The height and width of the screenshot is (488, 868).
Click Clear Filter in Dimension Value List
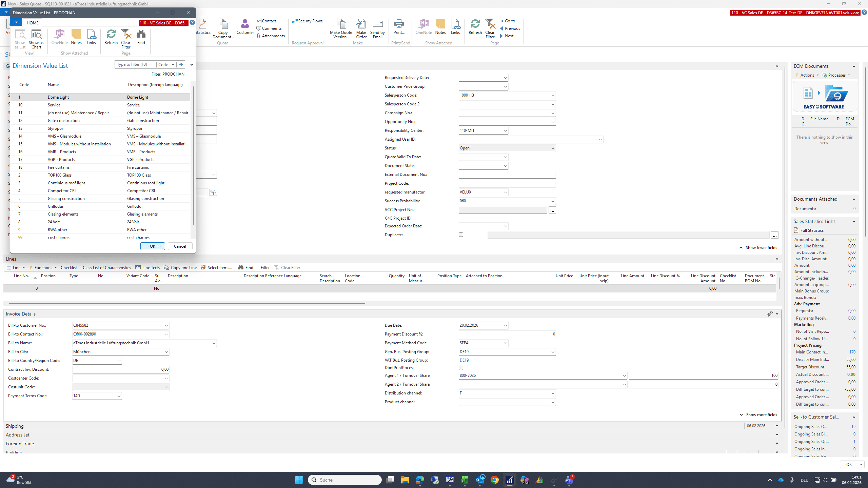(x=126, y=39)
